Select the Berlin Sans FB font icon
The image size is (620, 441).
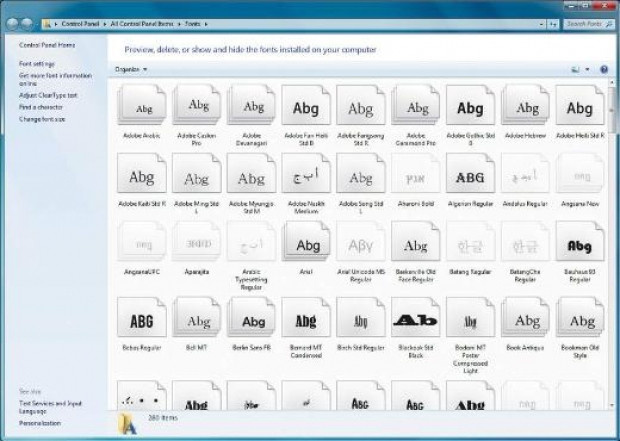tap(251, 317)
